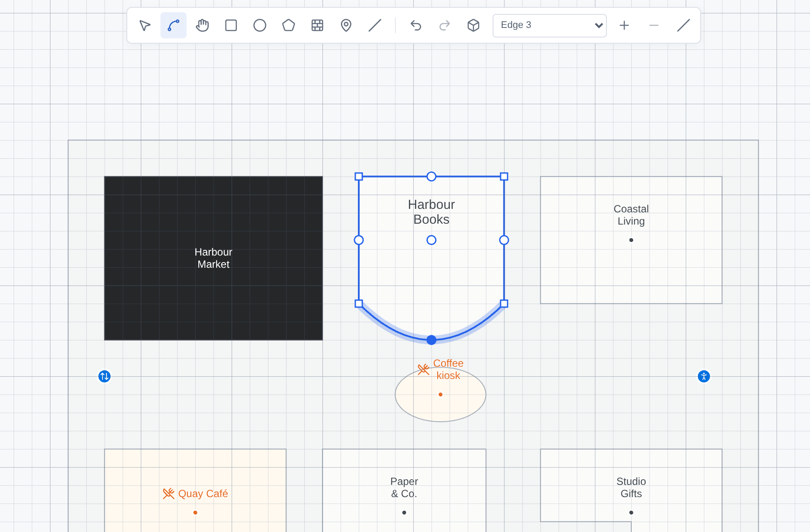Select the Harbour Market shop
The width and height of the screenshot is (810, 532).
tap(214, 258)
